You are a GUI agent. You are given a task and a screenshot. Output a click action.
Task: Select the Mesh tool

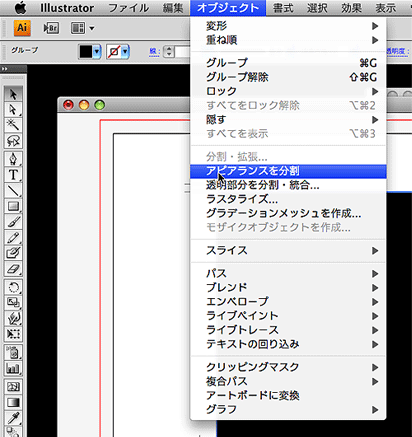(13, 387)
